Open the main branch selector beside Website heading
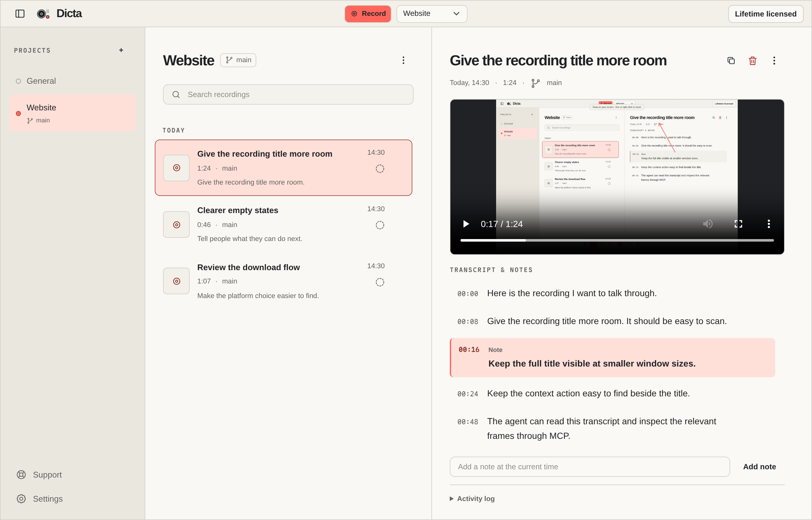The image size is (812, 520). point(238,60)
